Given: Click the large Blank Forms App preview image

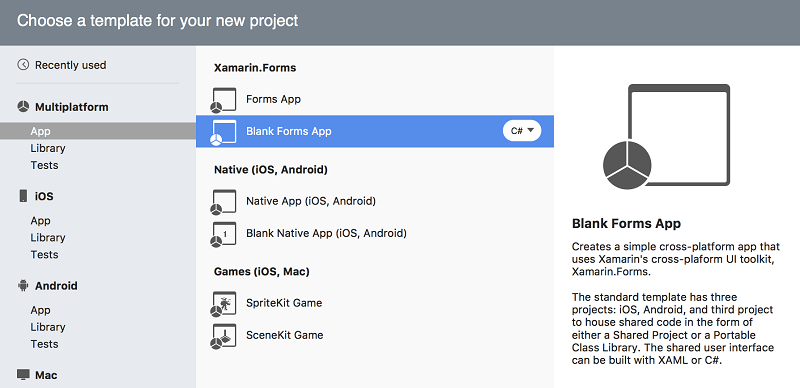Looking at the screenshot, I should point(666,137).
